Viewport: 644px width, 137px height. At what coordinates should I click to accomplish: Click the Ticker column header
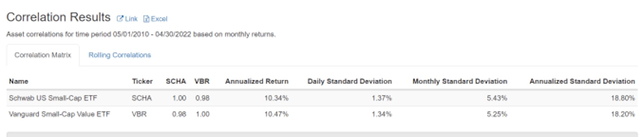point(142,81)
